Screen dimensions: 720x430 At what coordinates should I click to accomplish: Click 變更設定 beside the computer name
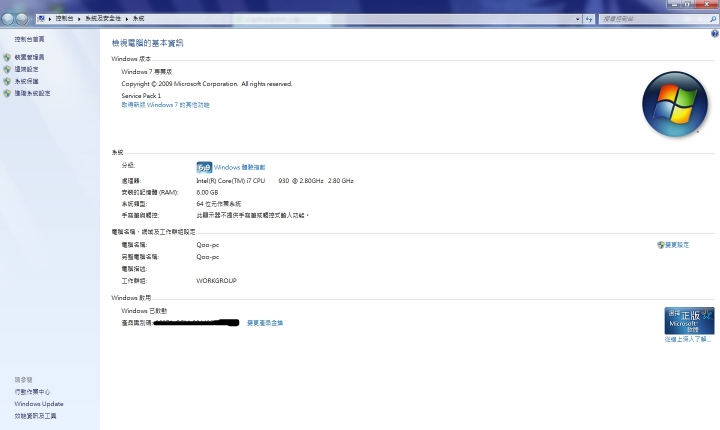(677, 245)
